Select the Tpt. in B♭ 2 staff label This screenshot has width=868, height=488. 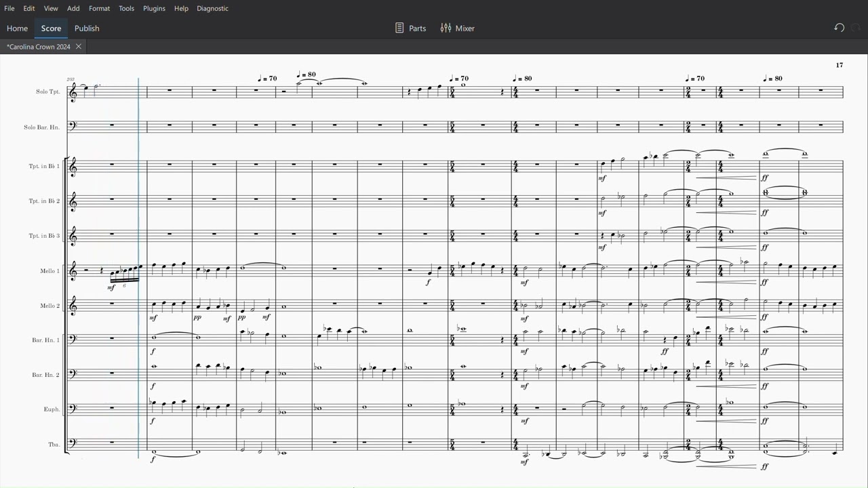pos(44,201)
